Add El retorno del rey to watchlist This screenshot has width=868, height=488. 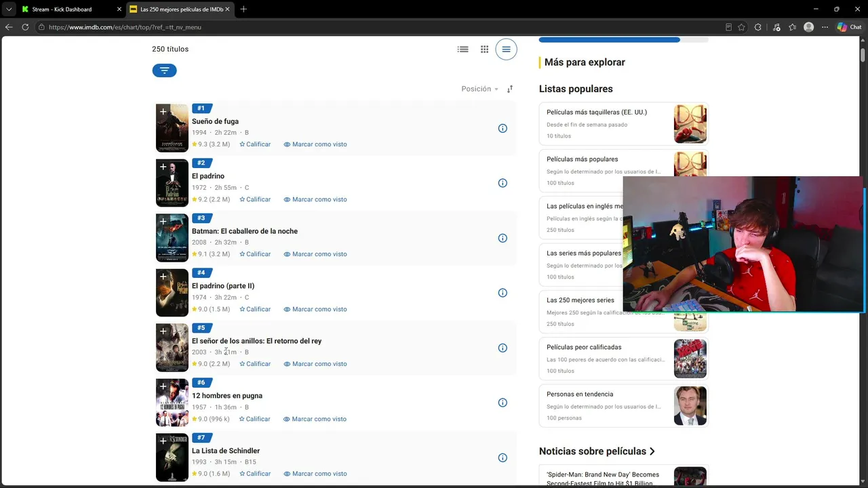point(163,331)
